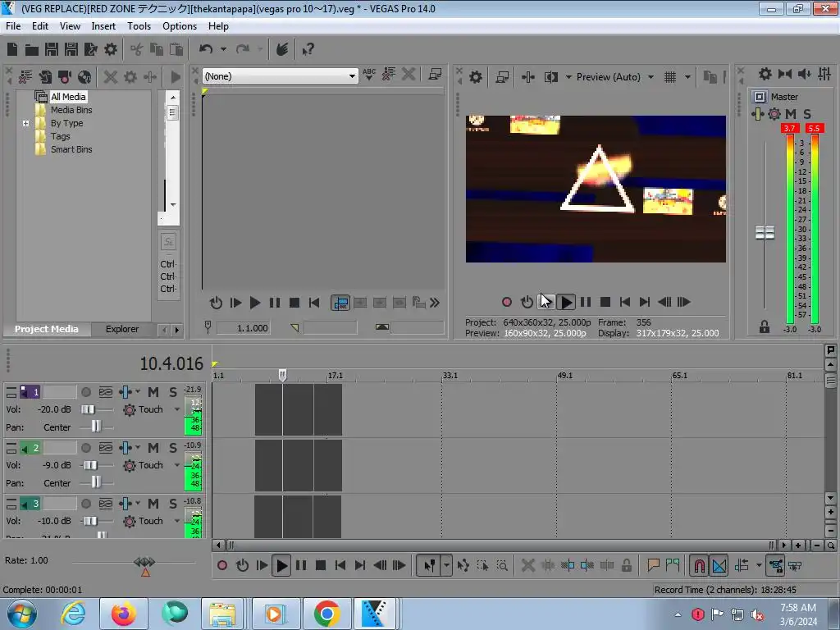This screenshot has height=630, width=840.
Task: Stop playback in the timeline transport bar
Action: (x=321, y=565)
